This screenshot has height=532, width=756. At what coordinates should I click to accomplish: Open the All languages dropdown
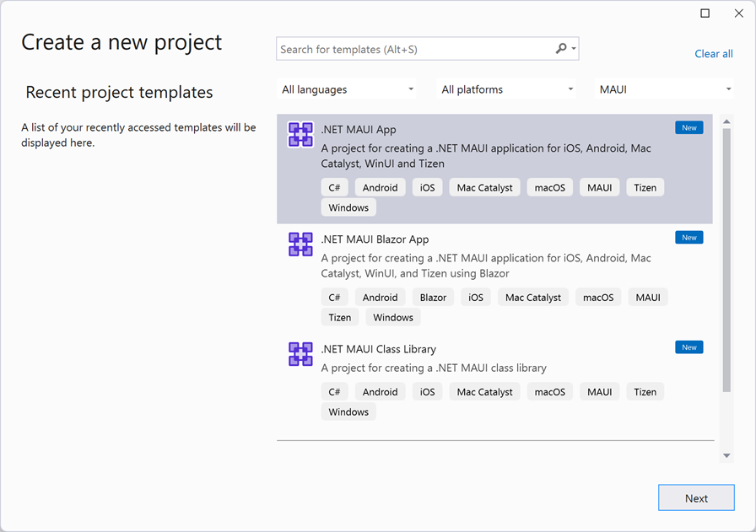[x=347, y=89]
